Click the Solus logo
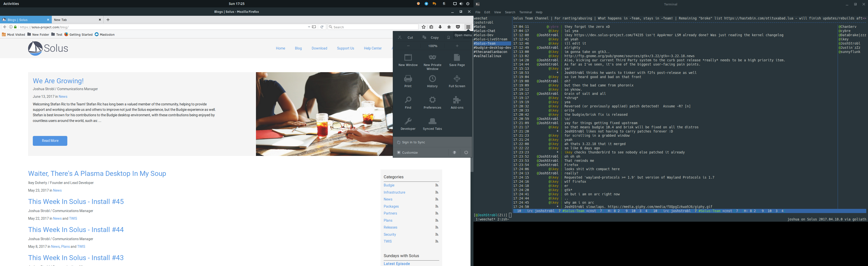Screen dimensions: 868x266 coord(48,49)
